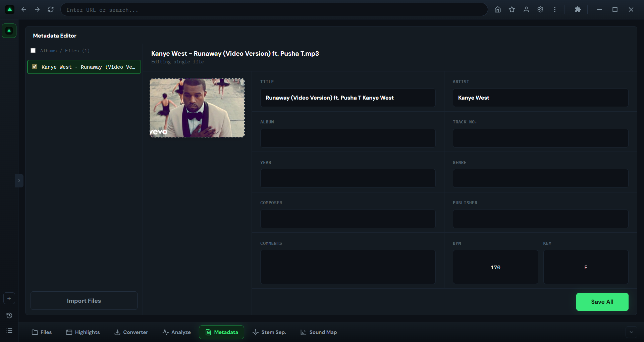This screenshot has height=342, width=644.
Task: Expand the bottom bar chevron dropdown
Action: click(631, 332)
